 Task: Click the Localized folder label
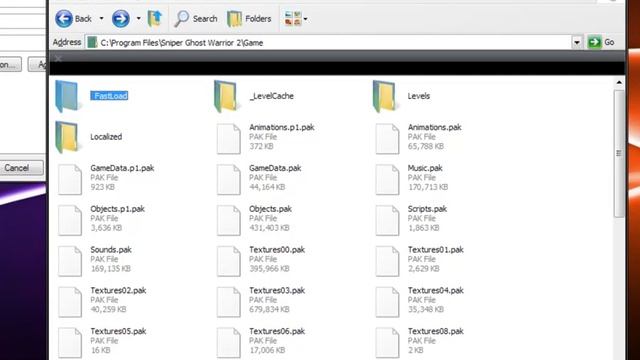pos(106,137)
